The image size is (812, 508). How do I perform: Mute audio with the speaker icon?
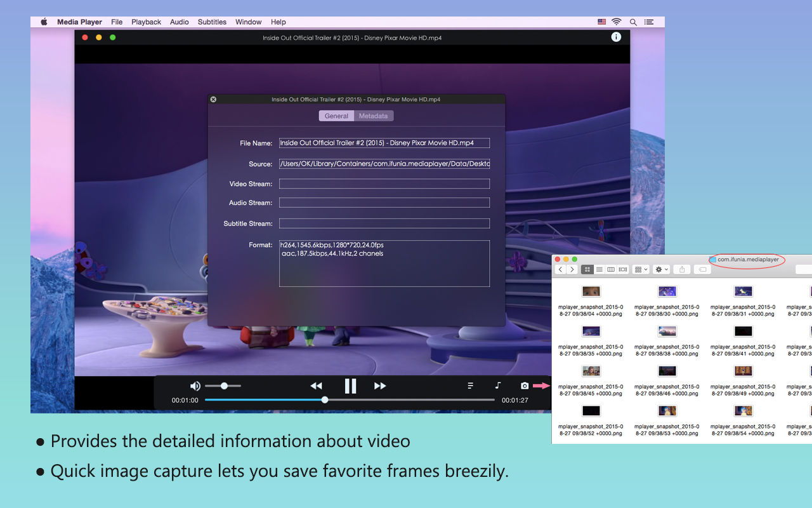pos(195,386)
